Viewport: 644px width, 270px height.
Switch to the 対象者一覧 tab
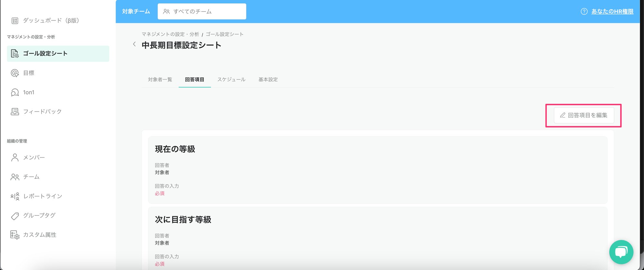click(x=160, y=80)
